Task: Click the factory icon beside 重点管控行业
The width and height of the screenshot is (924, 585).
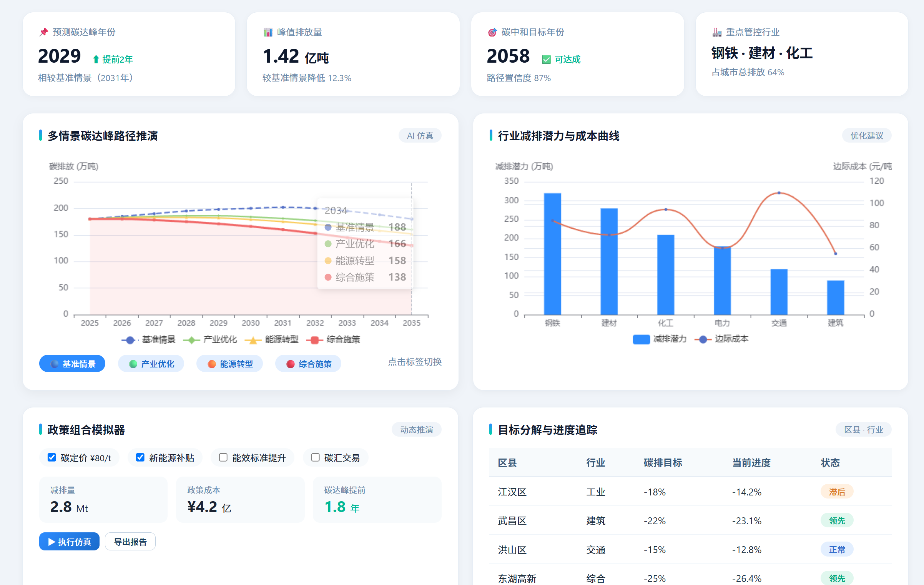Action: point(717,32)
